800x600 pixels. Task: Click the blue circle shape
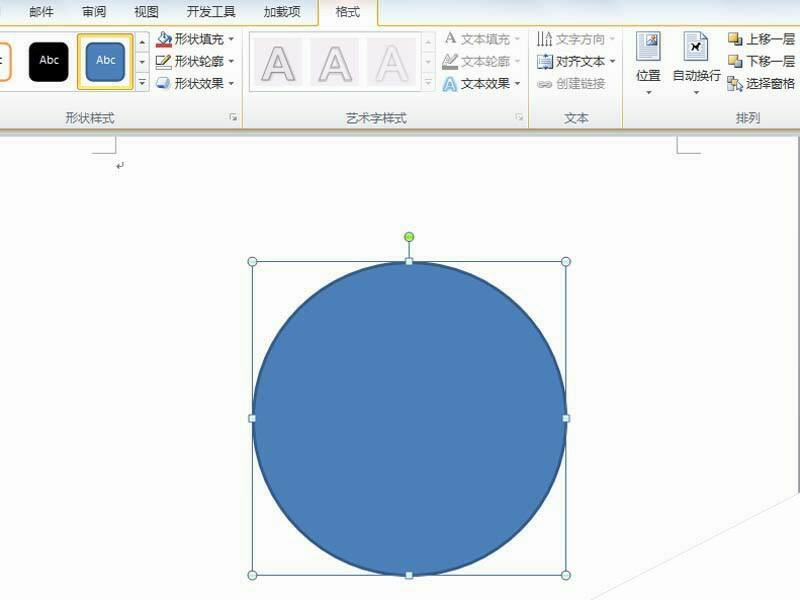[x=409, y=418]
